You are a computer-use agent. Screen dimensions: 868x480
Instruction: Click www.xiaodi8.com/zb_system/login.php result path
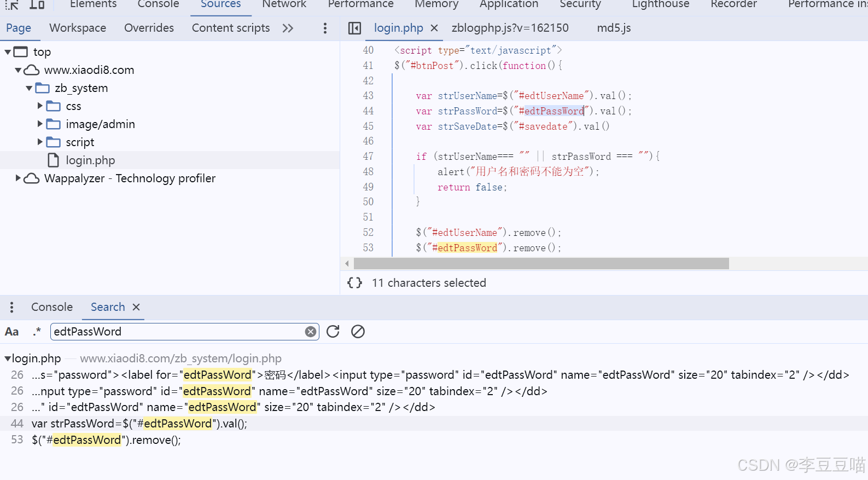point(180,358)
